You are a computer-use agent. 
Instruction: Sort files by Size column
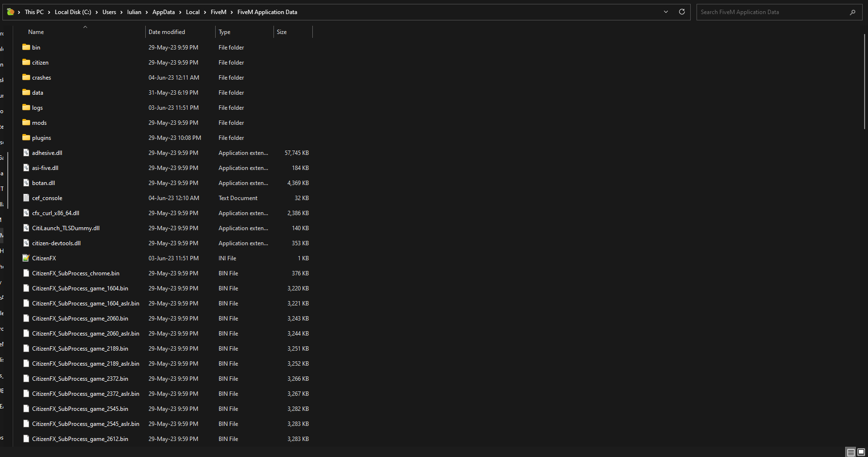point(282,32)
